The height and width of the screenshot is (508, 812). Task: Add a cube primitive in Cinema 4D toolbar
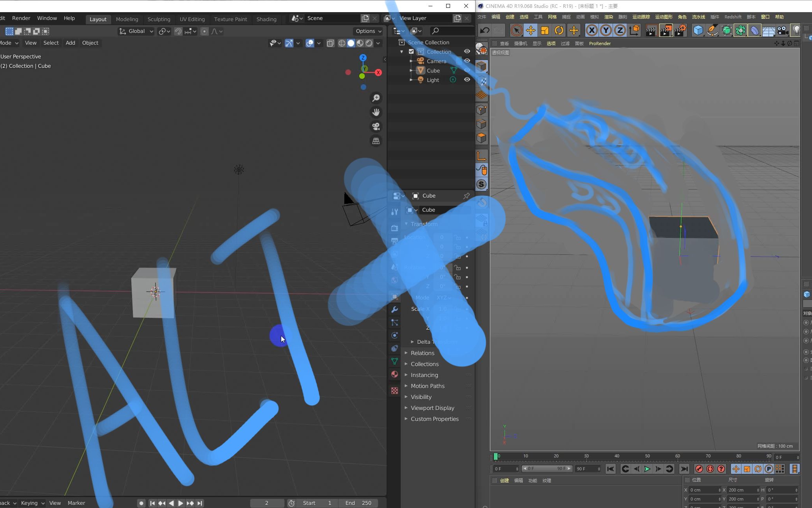point(699,30)
